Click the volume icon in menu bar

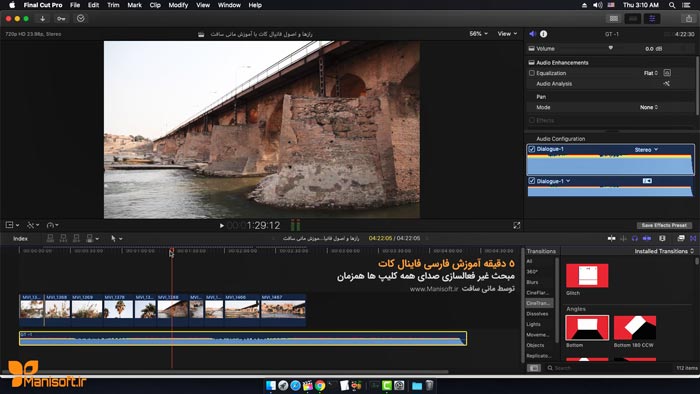pos(597,5)
